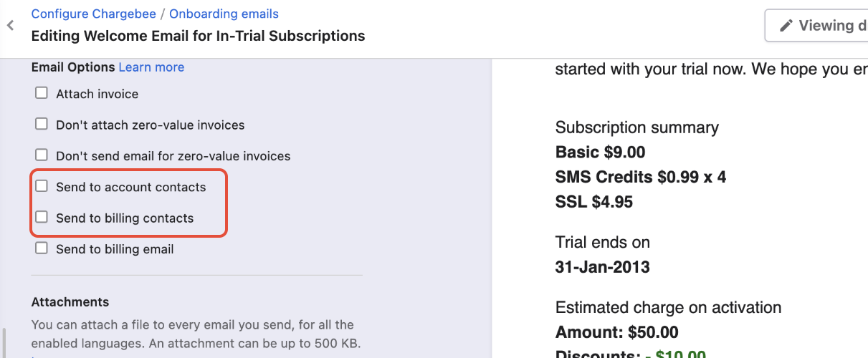Viewport: 868px width, 358px height.
Task: Enable Send to account contacts
Action: tap(42, 186)
